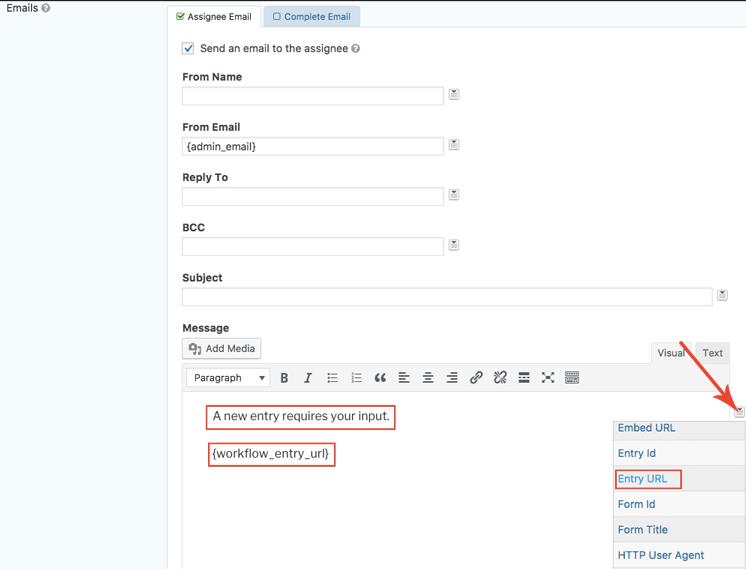This screenshot has height=569, width=746.
Task: Switch editor to the Text tab
Action: 712,353
